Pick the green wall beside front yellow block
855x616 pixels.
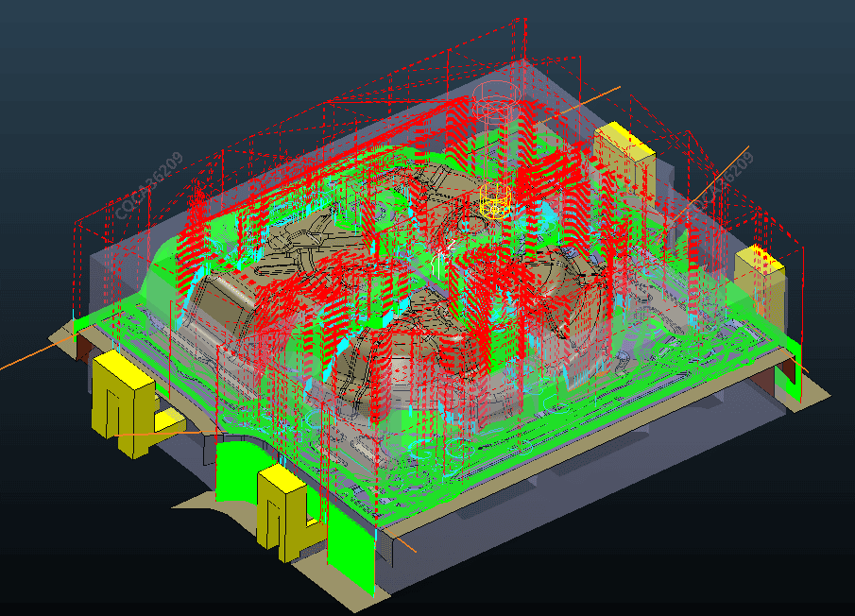tap(236, 474)
